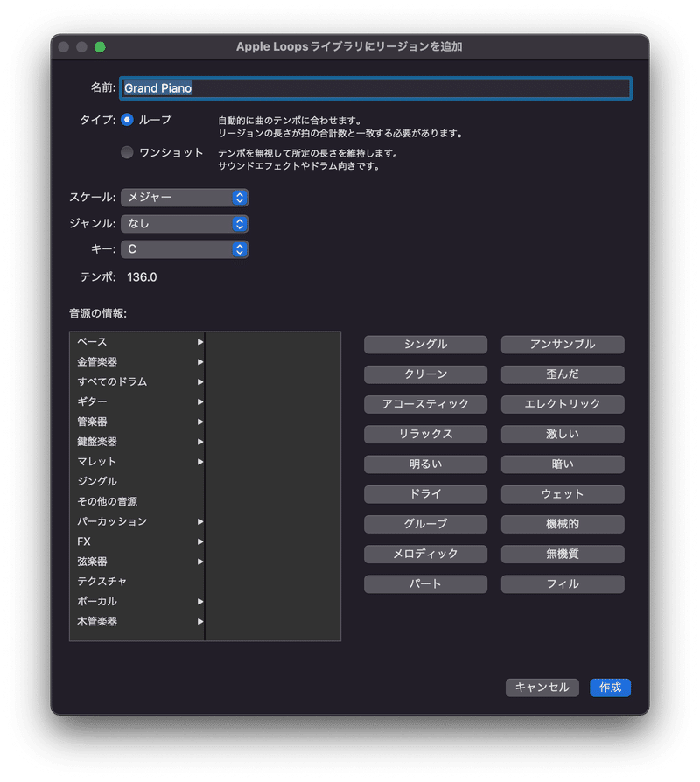
Task: Toggle the ウェット descriptor button
Action: (x=563, y=494)
